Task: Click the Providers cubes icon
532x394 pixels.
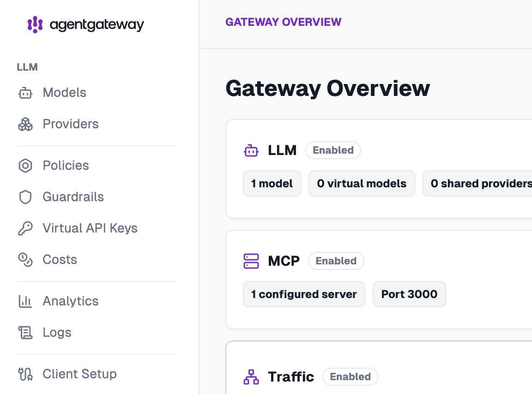Action: click(x=25, y=124)
